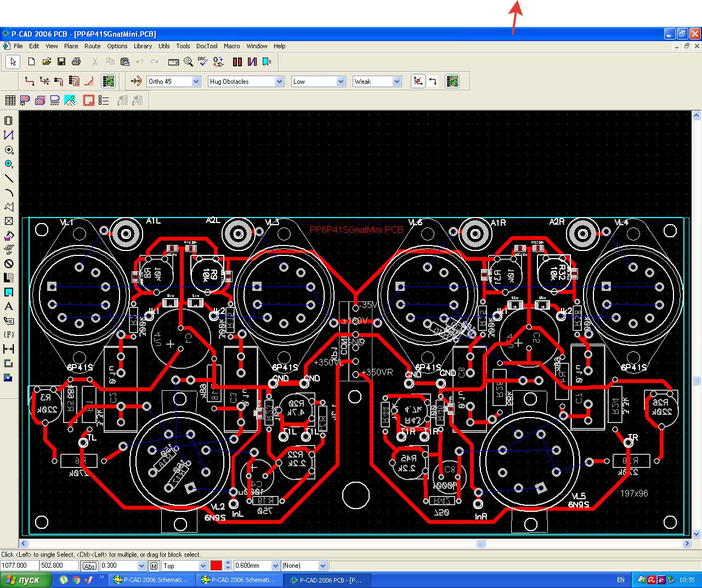
Task: Click the Place Via tool
Action: click(x=8, y=164)
